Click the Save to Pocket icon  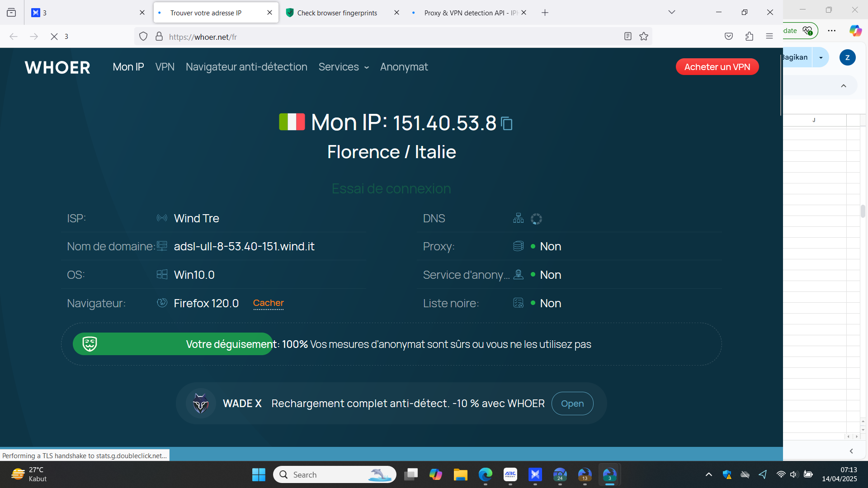click(x=729, y=37)
